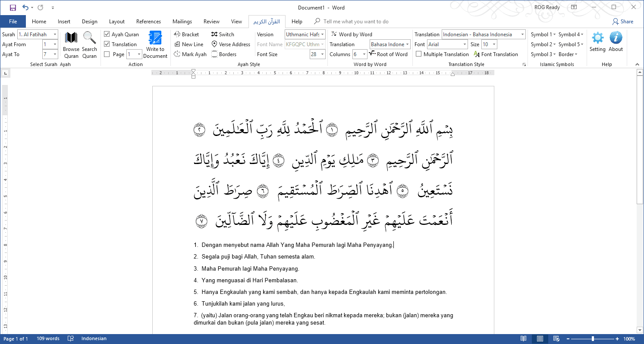Click the Zoom Out minus button

coord(569,339)
